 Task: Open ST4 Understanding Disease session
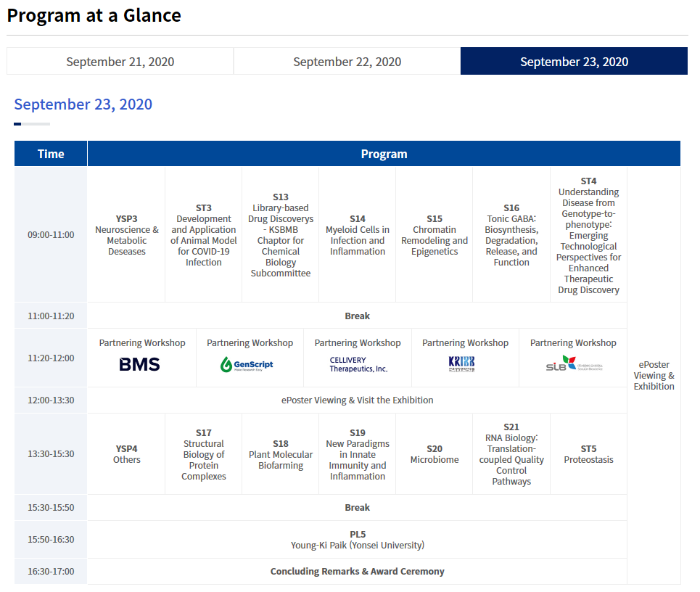coord(588,235)
